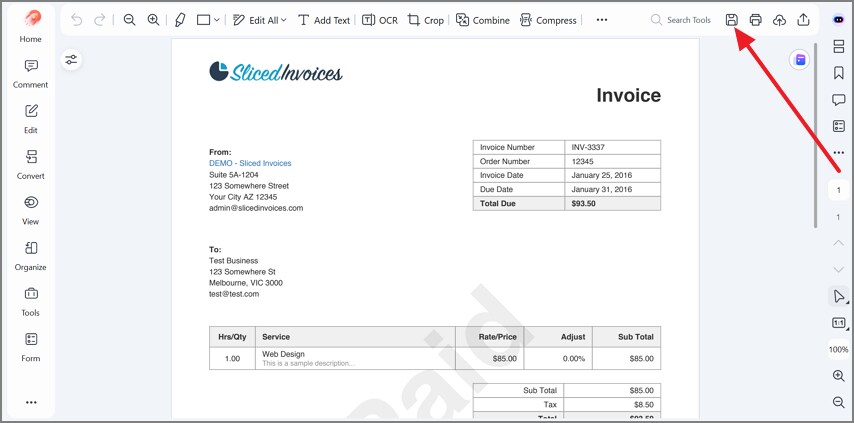Screen dimensions: 854x423
Task: Open the Edit sidebar section
Action: pyautogui.click(x=30, y=119)
